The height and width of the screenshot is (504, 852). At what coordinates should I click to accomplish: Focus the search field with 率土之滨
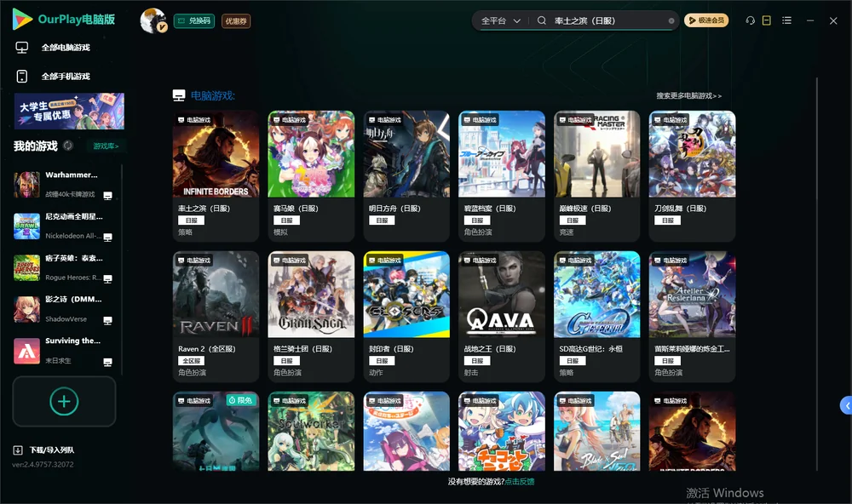pos(608,20)
